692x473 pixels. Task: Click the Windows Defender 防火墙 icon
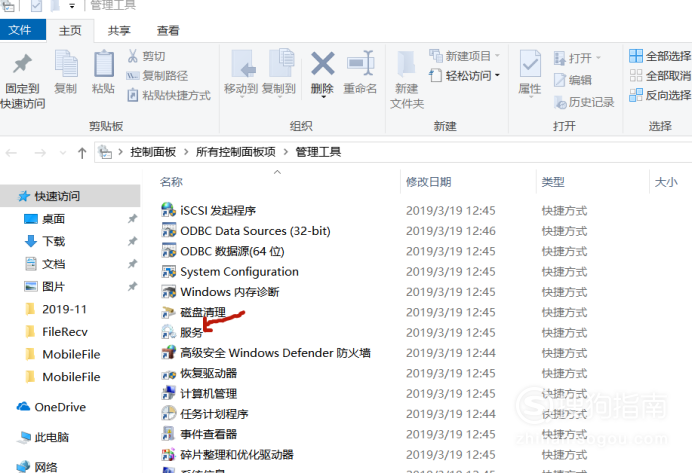(x=168, y=353)
